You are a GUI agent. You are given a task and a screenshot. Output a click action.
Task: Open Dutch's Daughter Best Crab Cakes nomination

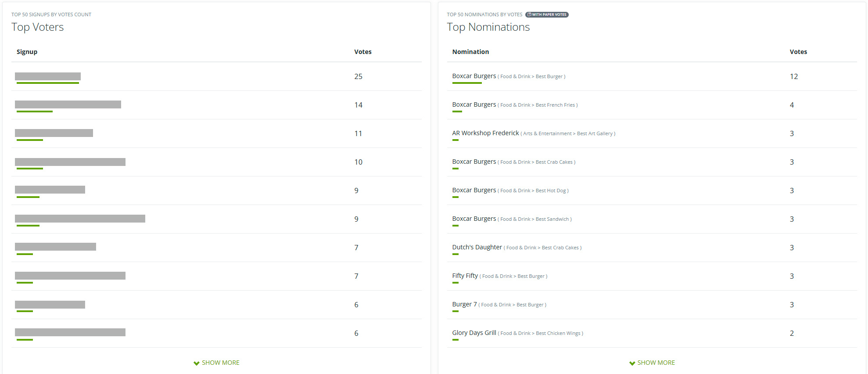[x=477, y=247]
